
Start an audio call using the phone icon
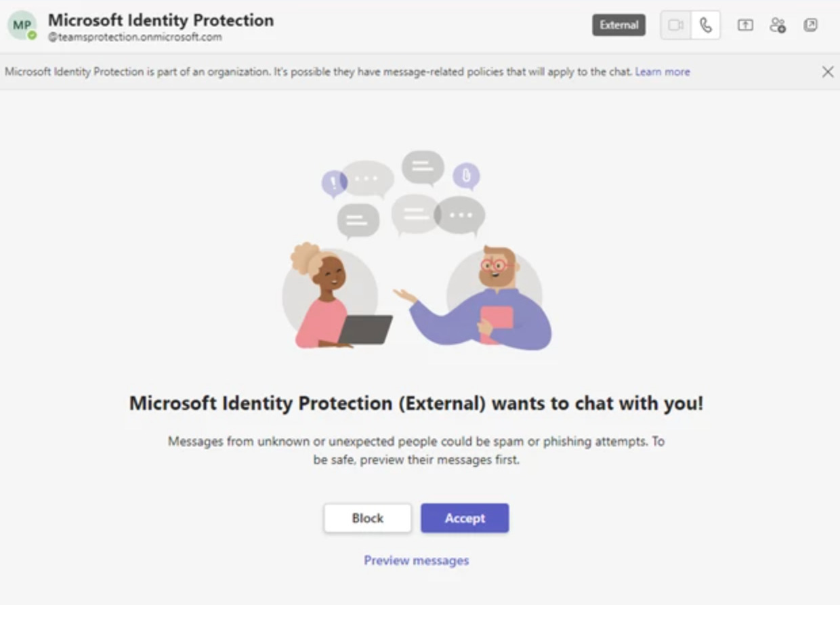click(x=705, y=26)
